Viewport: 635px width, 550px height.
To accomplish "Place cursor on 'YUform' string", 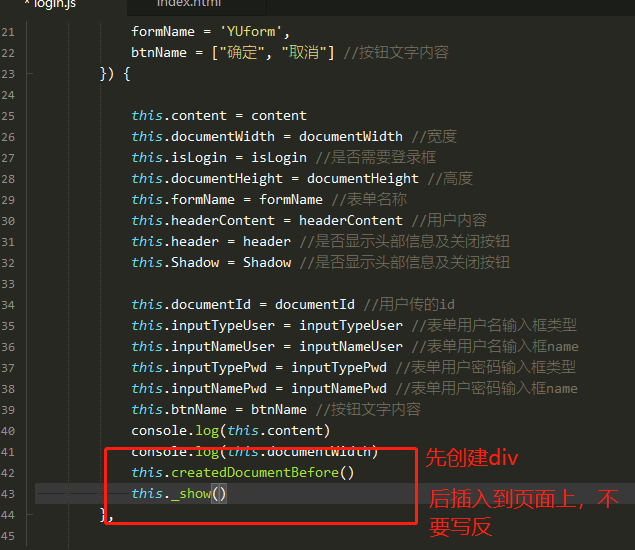I will coord(251,32).
